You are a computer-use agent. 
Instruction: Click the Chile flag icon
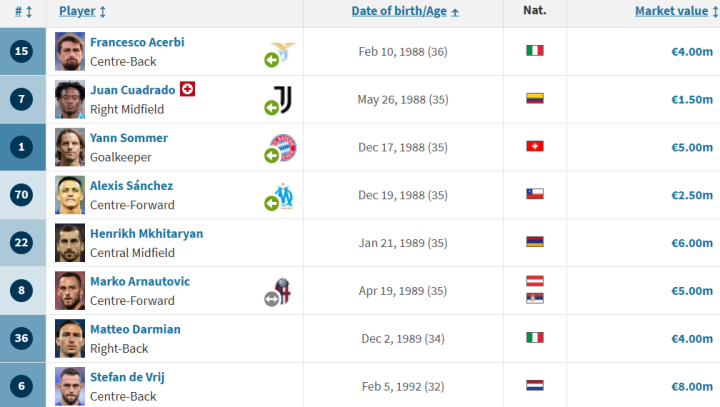(535, 194)
